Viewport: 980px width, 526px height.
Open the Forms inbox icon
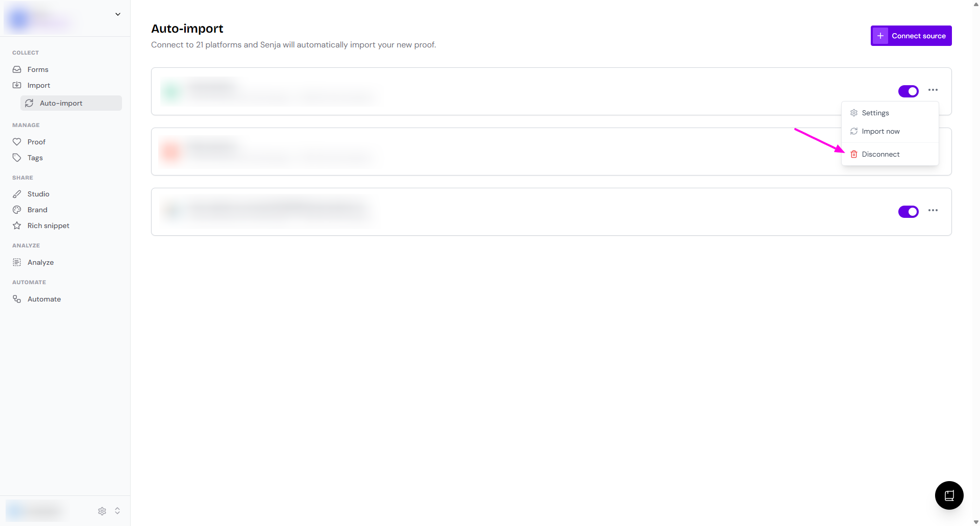(17, 69)
